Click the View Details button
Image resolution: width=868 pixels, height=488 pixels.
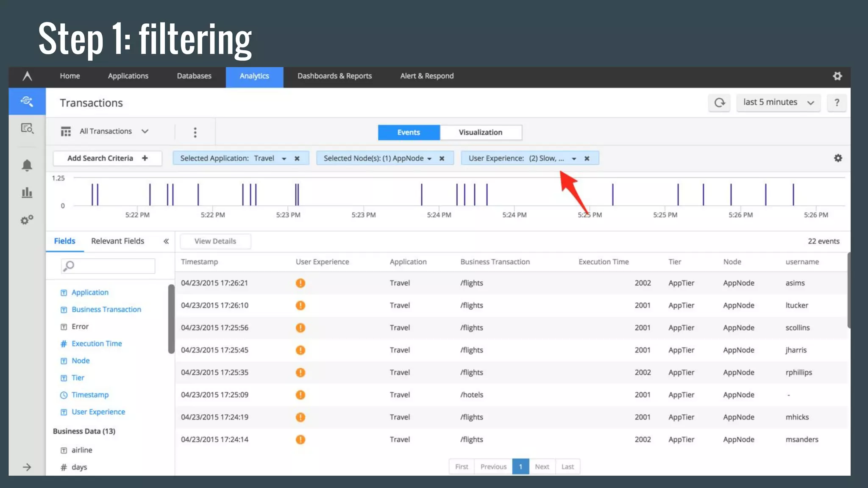click(x=215, y=241)
